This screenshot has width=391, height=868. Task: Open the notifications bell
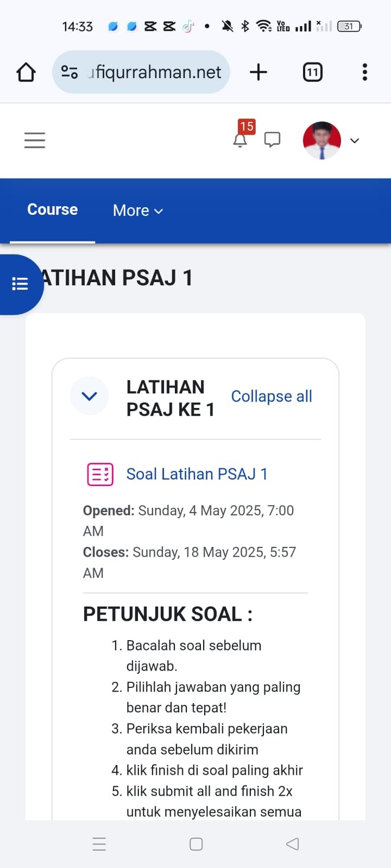point(240,141)
